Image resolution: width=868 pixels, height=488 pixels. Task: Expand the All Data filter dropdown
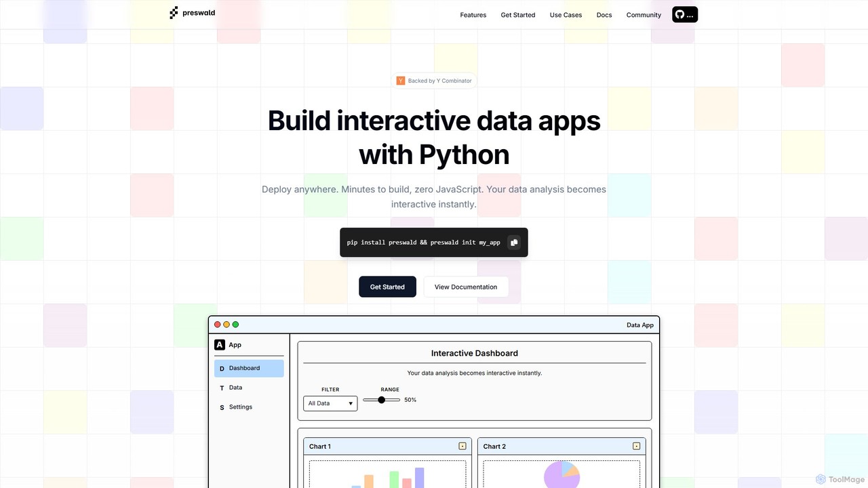tap(330, 403)
